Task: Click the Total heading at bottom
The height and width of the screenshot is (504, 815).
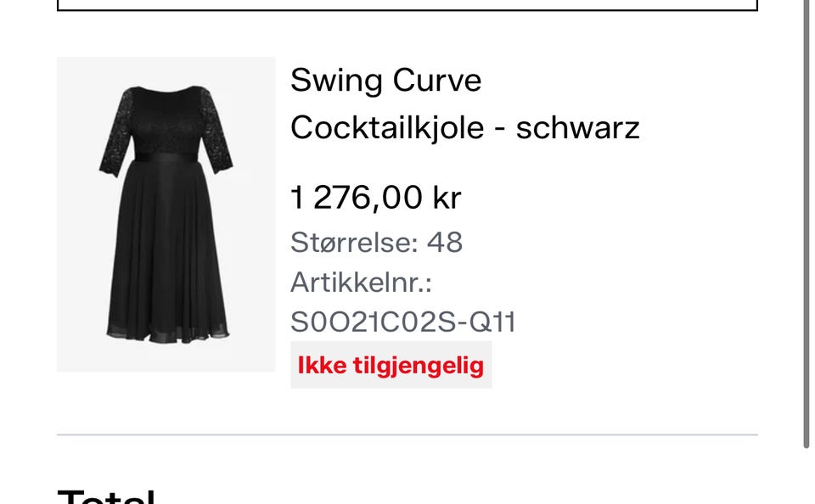Action: [106, 496]
